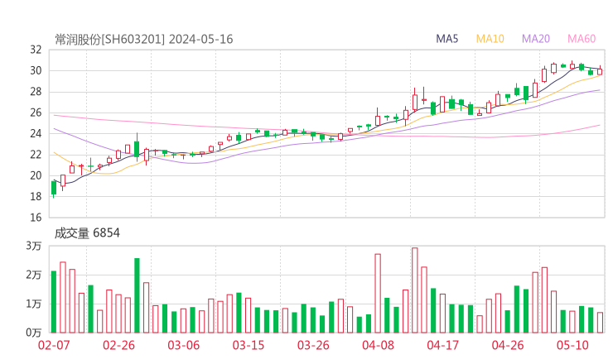This screenshot has height=364, width=613.
Task: Click the 04-08 date axis label
Action: (378, 345)
